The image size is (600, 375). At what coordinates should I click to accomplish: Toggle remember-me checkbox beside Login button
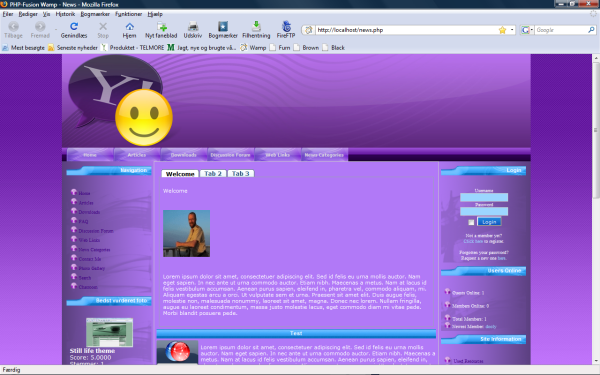coord(471,222)
